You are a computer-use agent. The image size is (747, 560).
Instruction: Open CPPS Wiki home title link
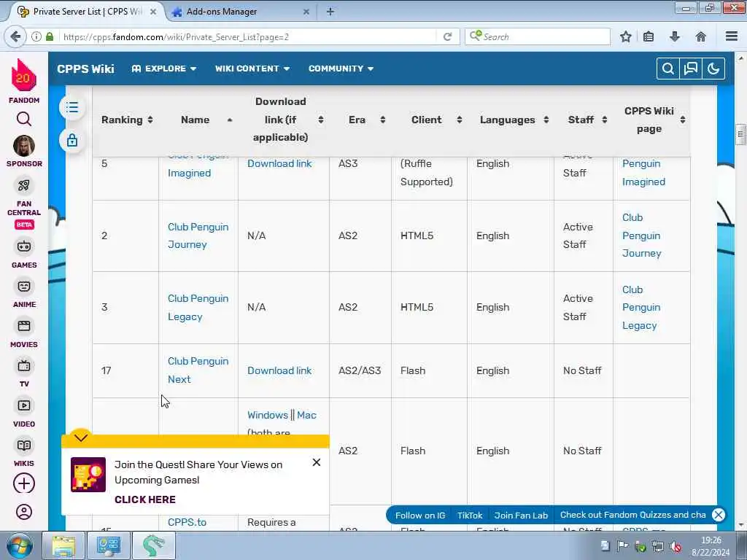click(x=85, y=69)
